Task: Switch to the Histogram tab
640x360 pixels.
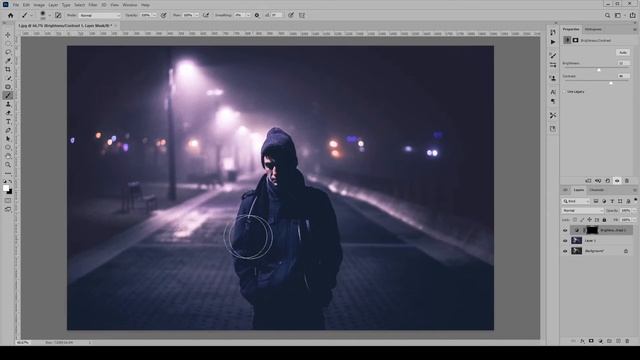Action: tap(593, 29)
